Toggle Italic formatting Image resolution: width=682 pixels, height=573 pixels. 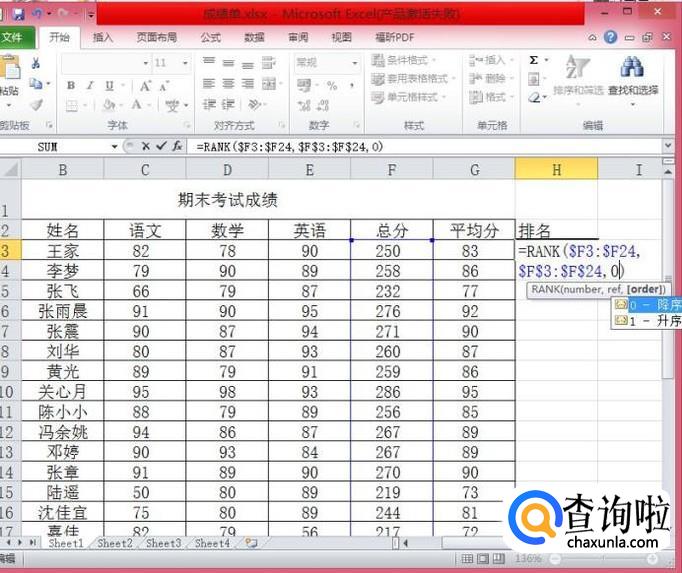(90, 86)
